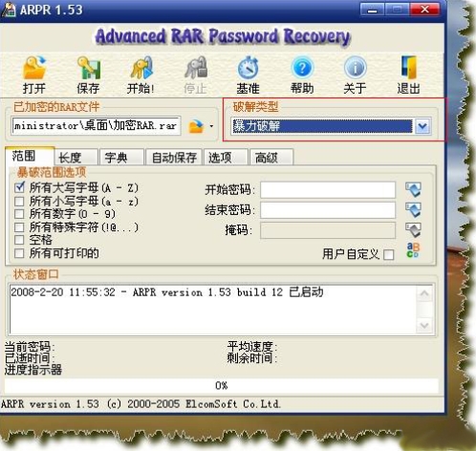This screenshot has width=476, height=451.
Task: Click the 平均速度 label
Action: [x=252, y=346]
